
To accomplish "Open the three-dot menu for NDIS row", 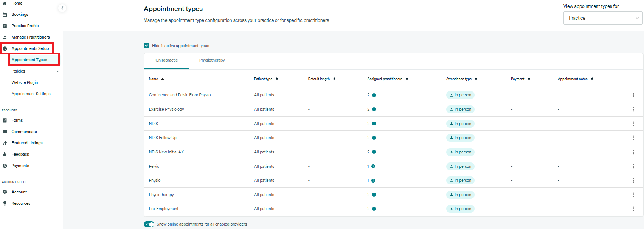I will click(633, 124).
